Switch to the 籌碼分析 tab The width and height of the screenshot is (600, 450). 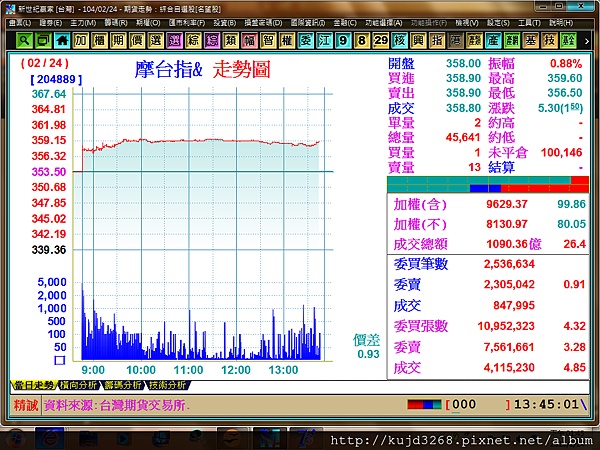coord(123,385)
